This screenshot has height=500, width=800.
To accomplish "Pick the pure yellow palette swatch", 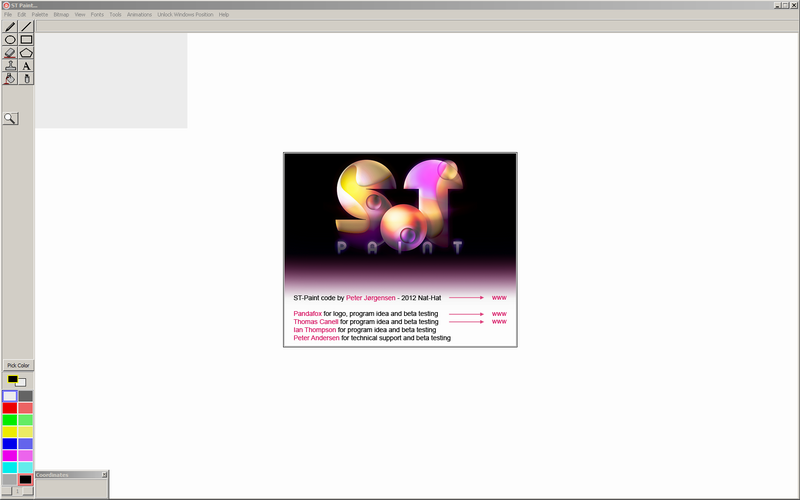I will (10, 432).
